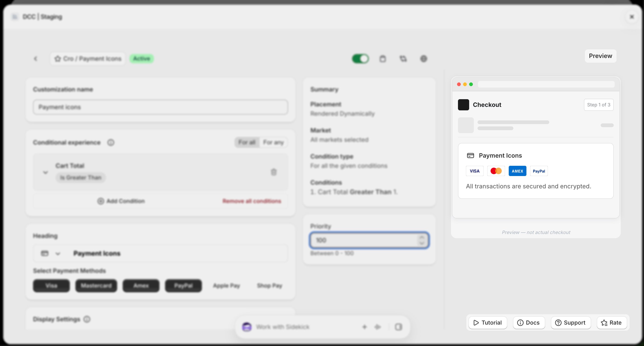Image resolution: width=644 pixels, height=346 pixels.
Task: Click the info icon beside Display Settings
Action: pyautogui.click(x=87, y=319)
